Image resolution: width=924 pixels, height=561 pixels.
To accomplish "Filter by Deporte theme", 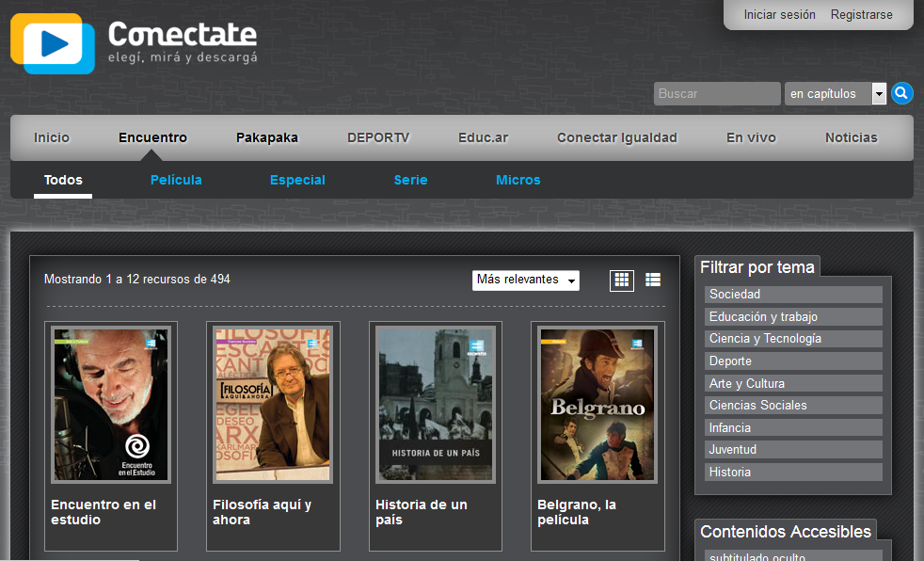I will click(793, 361).
